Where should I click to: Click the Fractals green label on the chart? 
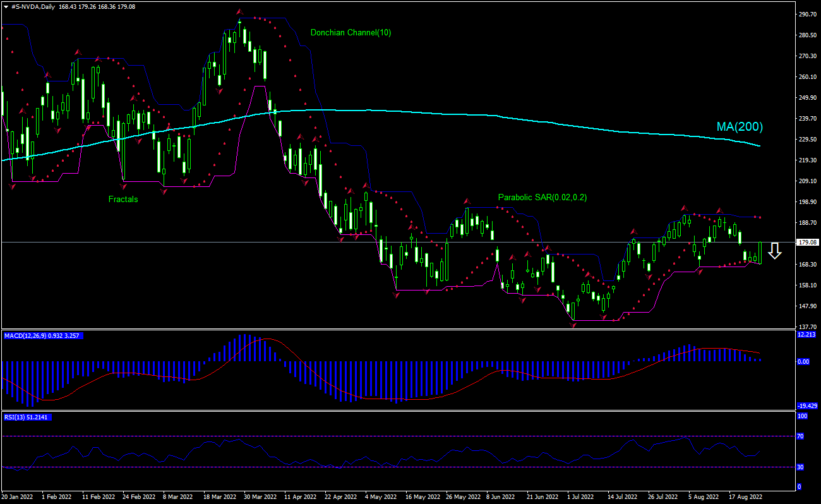123,199
